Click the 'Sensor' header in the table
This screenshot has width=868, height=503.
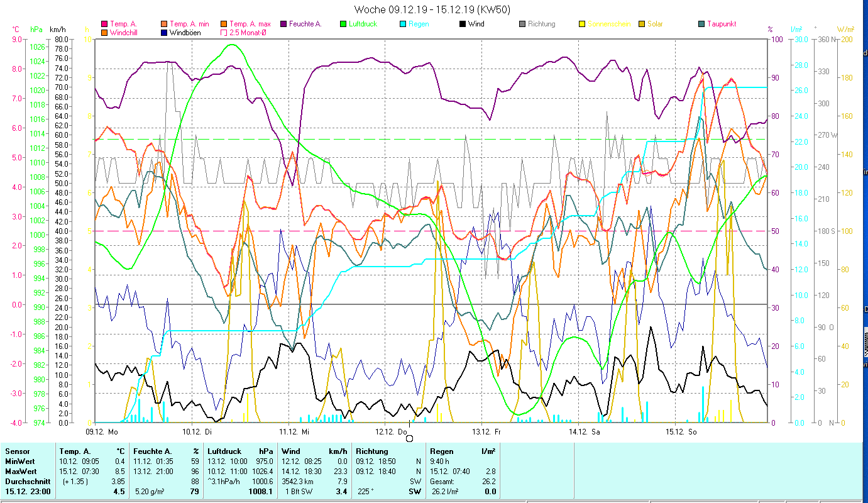(17, 451)
